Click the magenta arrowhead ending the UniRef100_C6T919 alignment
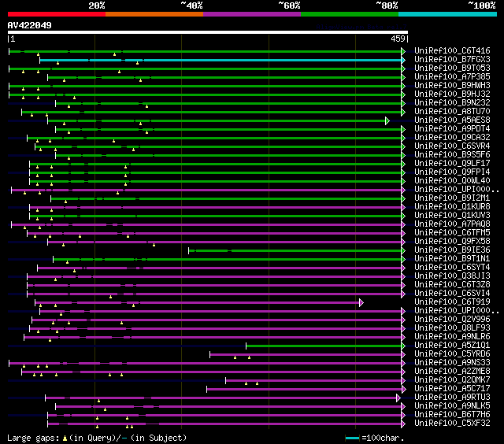The image size is (504, 444). click(x=361, y=302)
